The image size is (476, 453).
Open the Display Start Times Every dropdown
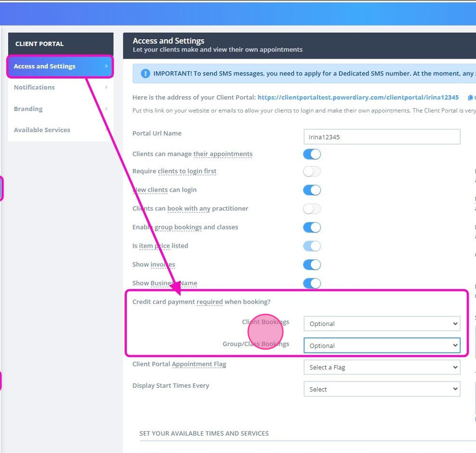(381, 389)
